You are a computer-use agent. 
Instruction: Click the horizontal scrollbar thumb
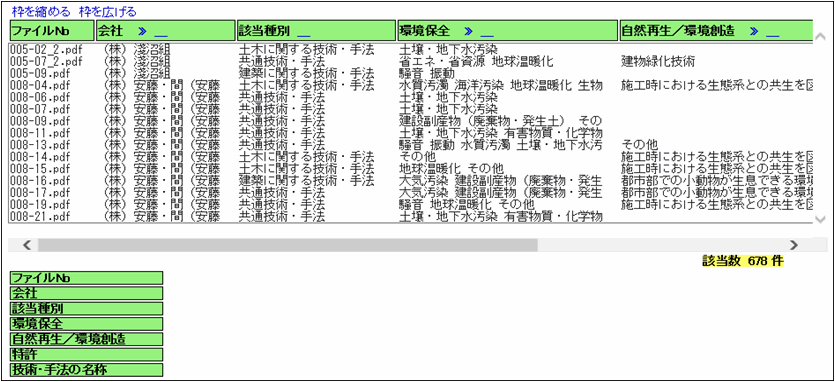[x=288, y=245]
